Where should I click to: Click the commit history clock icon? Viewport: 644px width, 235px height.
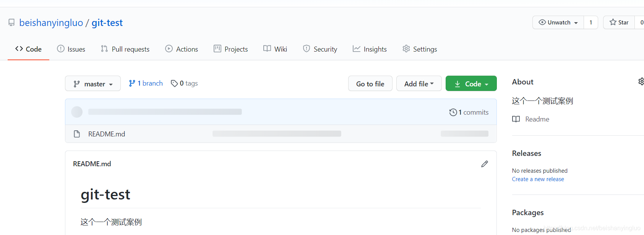click(x=453, y=112)
